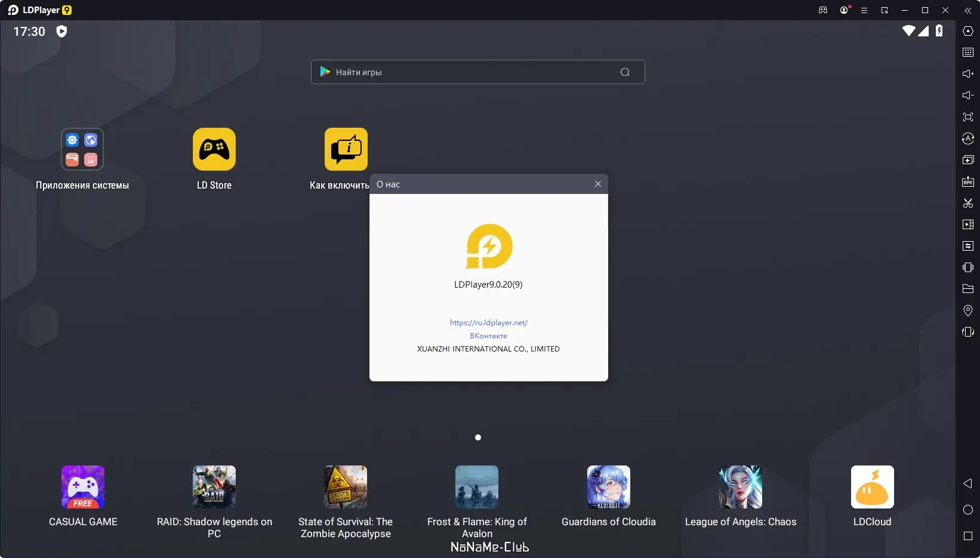Launch League of Angels: Chaos
This screenshot has height=558, width=980.
[741, 487]
